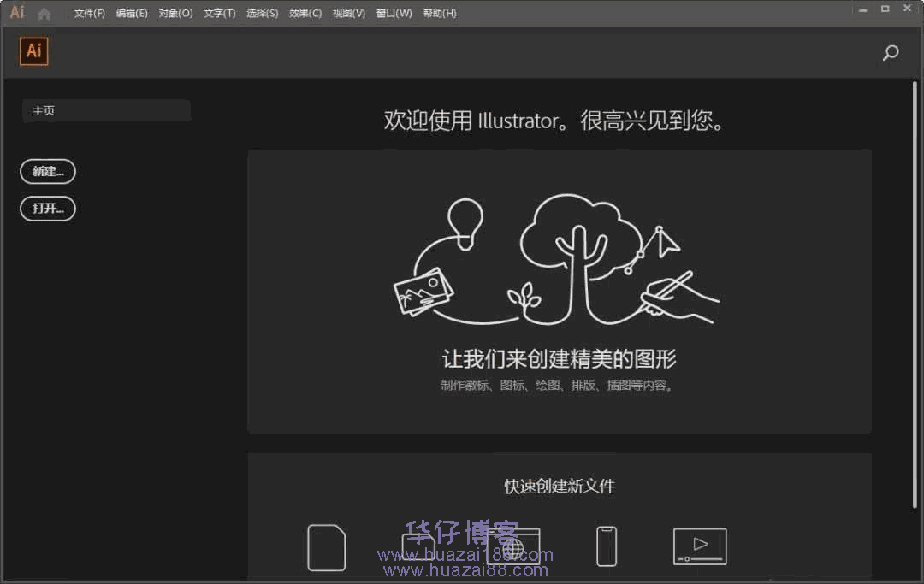
Task: Choose the mobile phone preset icon
Action: [x=607, y=546]
